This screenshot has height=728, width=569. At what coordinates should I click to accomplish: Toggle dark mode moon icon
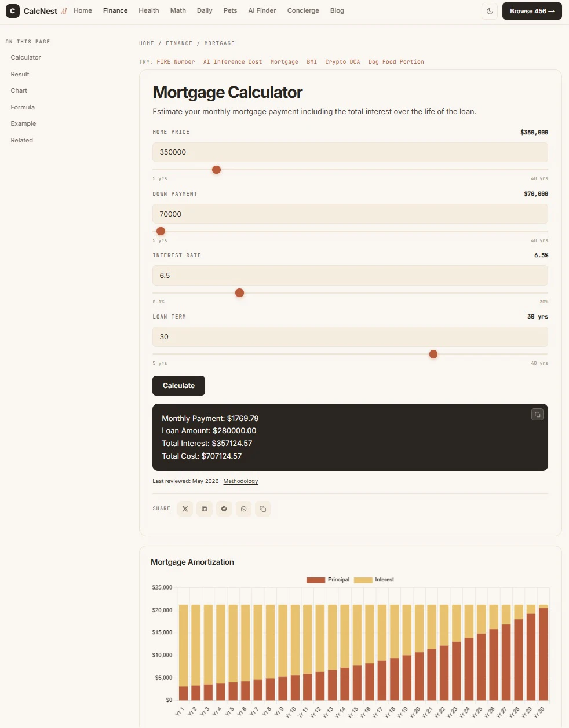[490, 11]
